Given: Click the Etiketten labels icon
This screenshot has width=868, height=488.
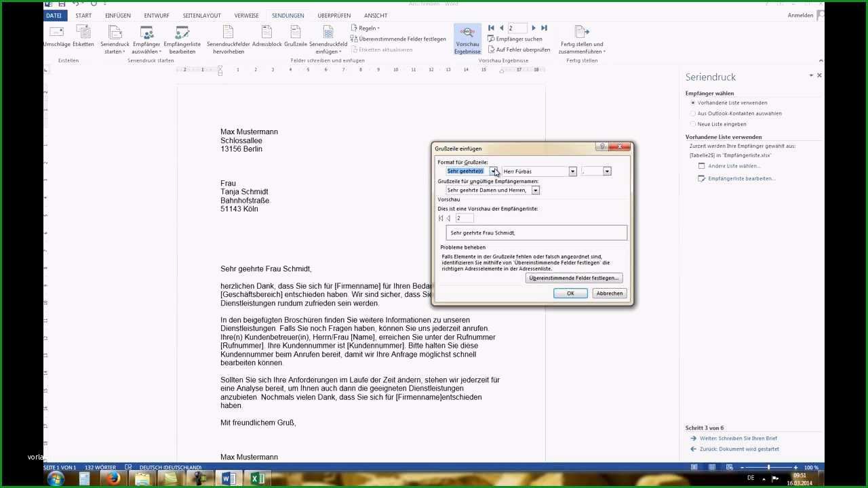Looking at the screenshot, I should [83, 33].
